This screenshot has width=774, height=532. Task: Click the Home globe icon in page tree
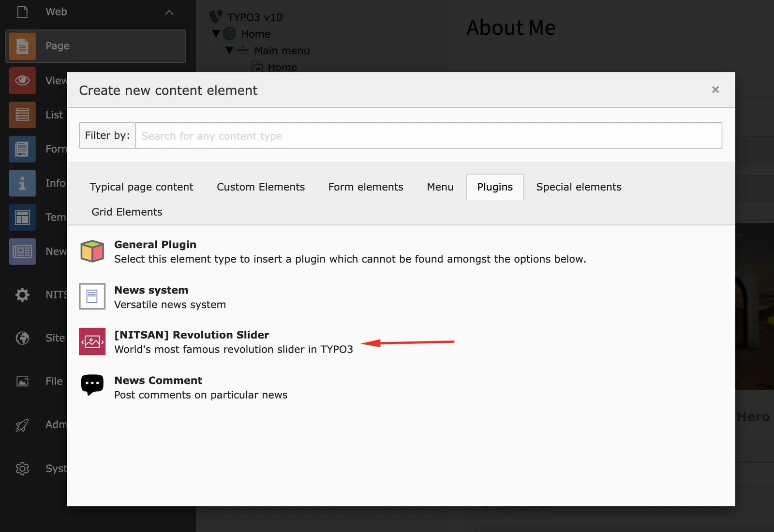coord(230,34)
